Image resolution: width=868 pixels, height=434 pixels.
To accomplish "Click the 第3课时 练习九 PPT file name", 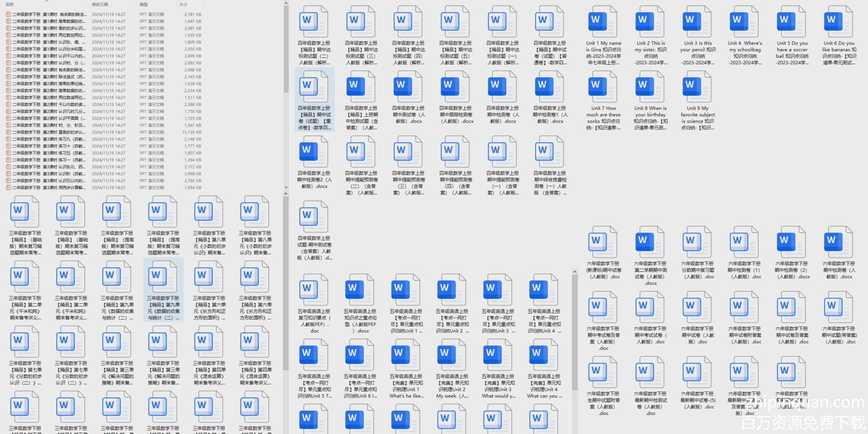I will tap(49, 139).
